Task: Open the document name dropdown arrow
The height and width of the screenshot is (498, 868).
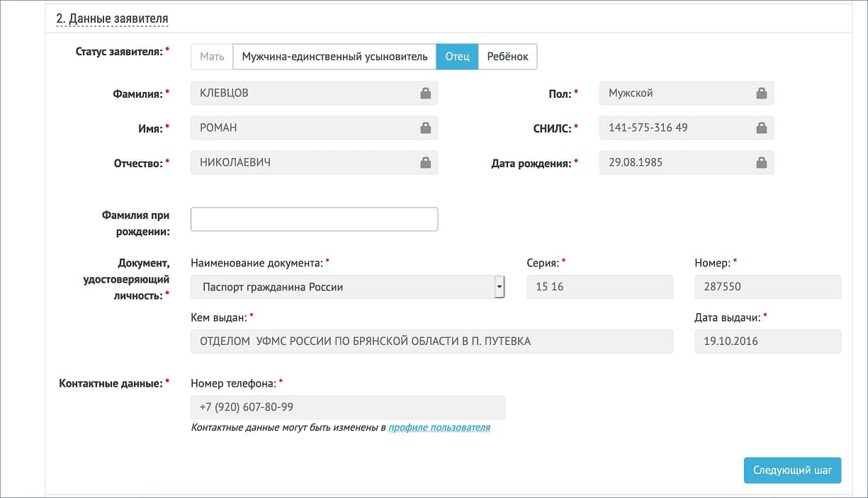Action: pos(499,288)
